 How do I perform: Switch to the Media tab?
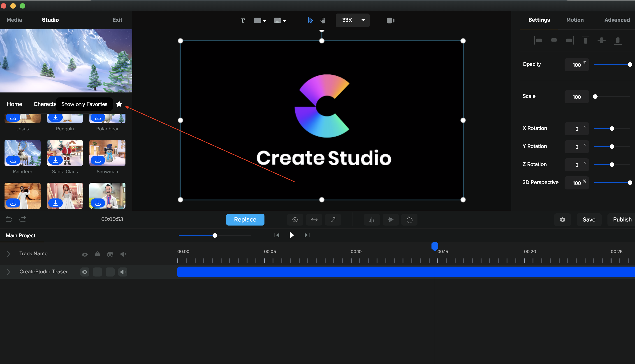[14, 20]
